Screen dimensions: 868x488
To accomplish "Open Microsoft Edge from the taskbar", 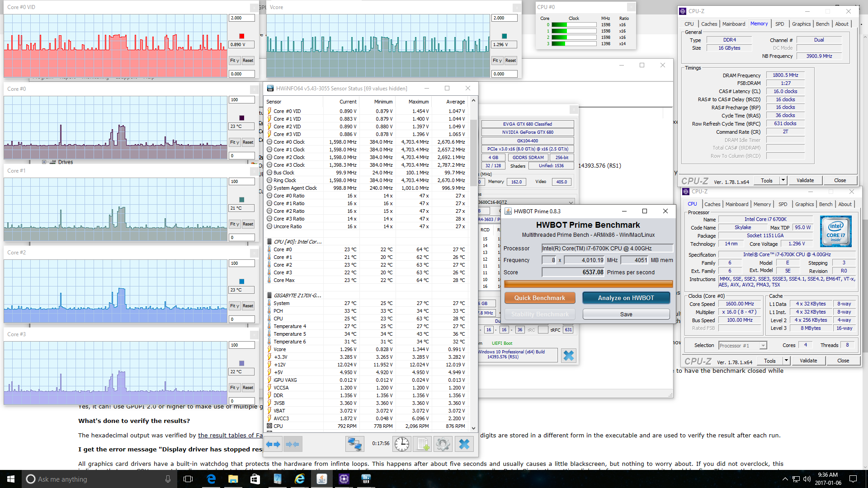I will 211,479.
